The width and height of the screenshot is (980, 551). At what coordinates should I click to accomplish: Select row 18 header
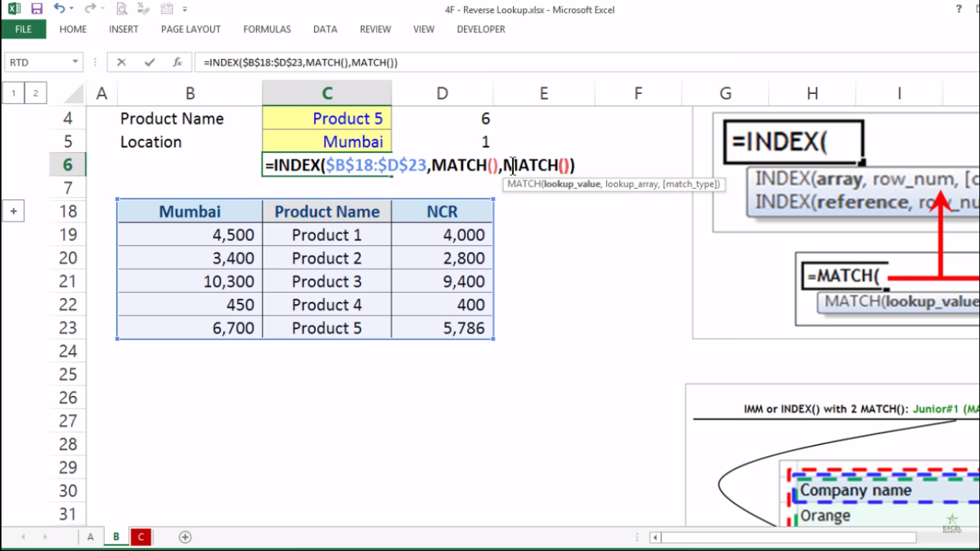coord(67,212)
